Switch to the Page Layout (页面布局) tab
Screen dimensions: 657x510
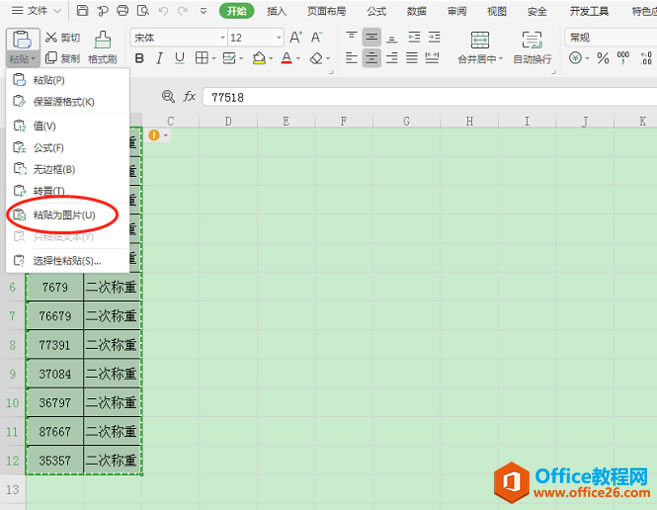pyautogui.click(x=327, y=11)
